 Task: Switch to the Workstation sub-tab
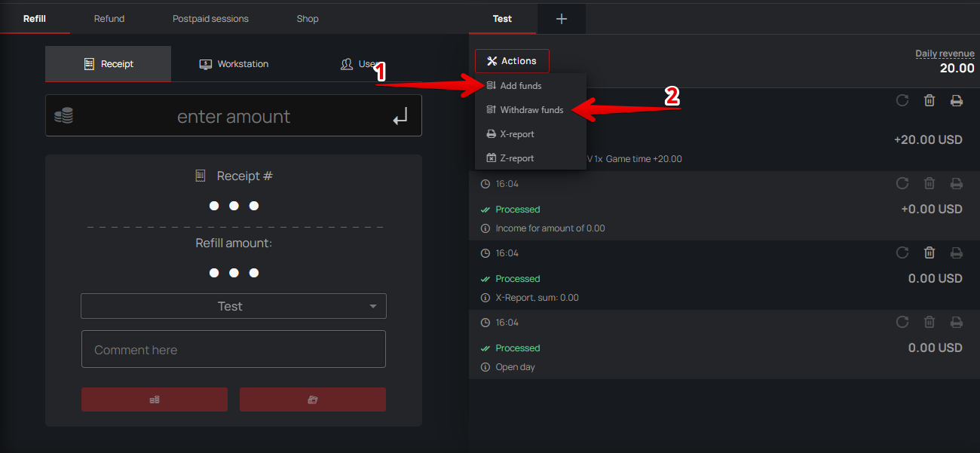click(x=234, y=64)
